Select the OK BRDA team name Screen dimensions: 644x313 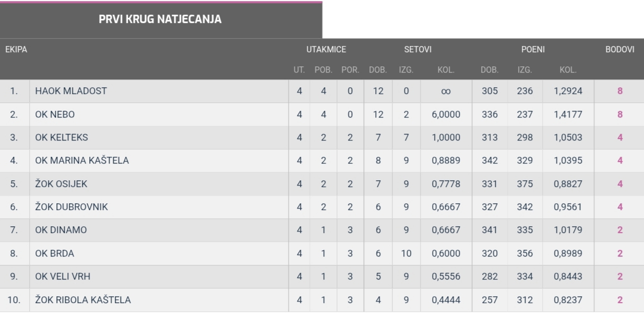pos(55,253)
